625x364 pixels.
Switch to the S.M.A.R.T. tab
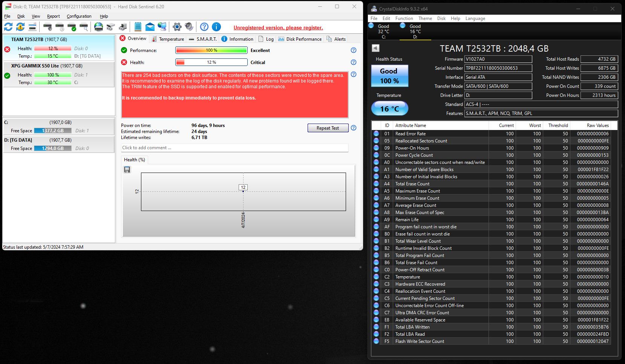click(203, 39)
